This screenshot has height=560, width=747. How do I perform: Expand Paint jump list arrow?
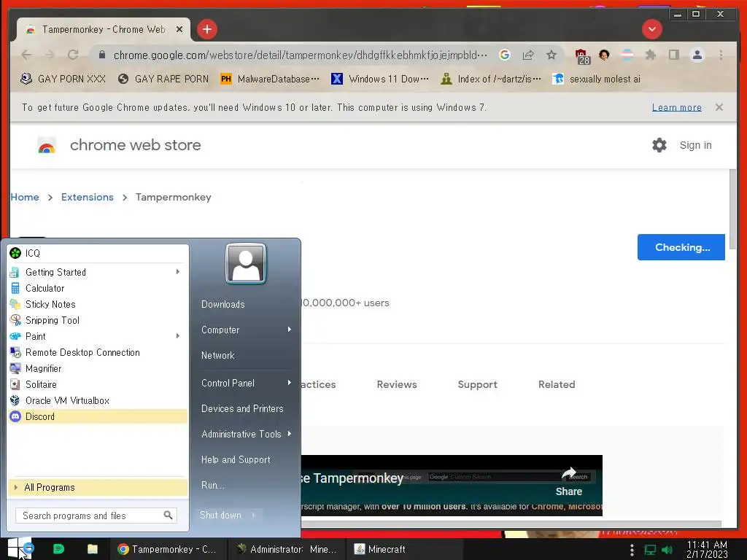(178, 335)
